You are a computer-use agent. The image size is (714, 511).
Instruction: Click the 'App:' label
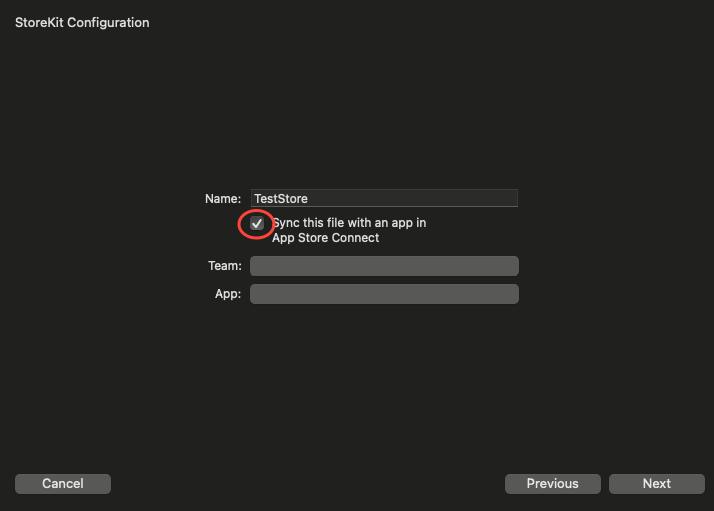point(227,294)
